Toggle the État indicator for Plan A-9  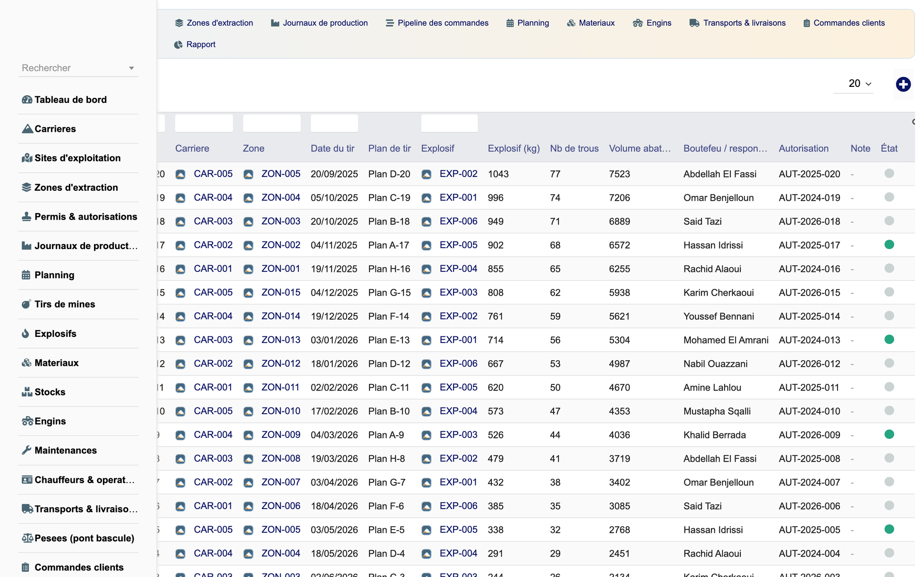click(889, 434)
